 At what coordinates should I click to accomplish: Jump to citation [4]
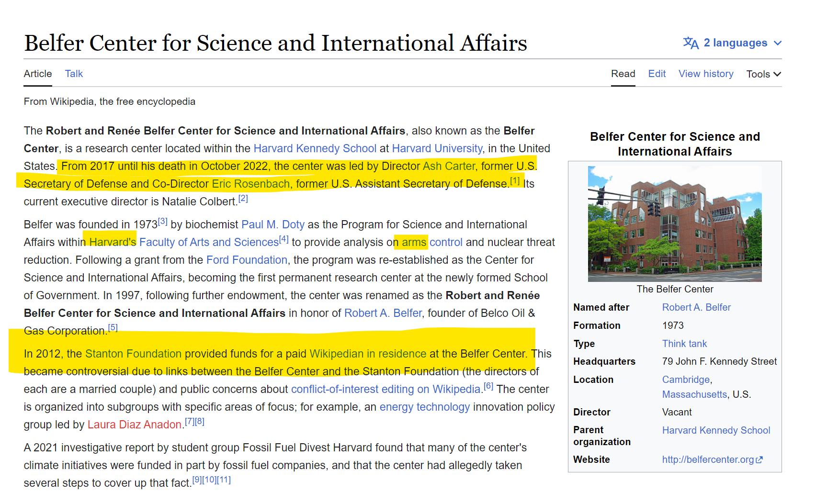pos(284,239)
